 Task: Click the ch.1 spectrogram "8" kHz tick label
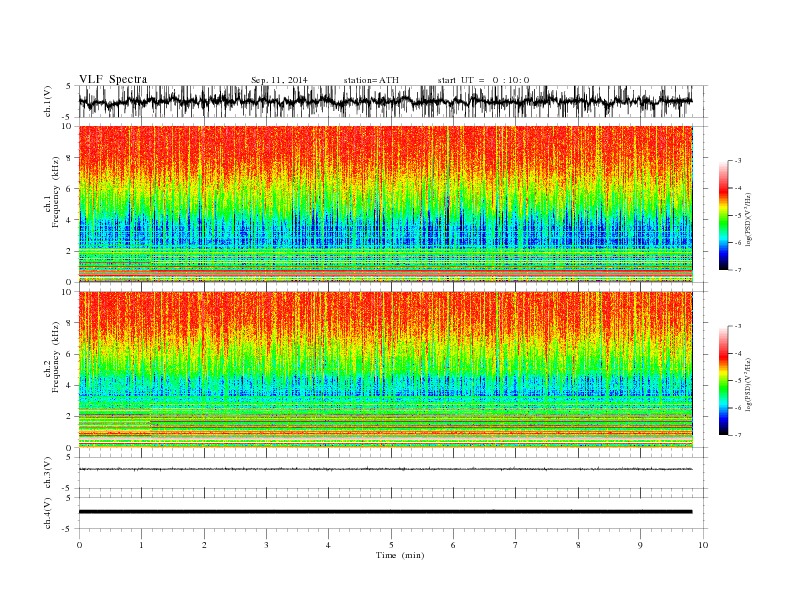tap(70, 157)
